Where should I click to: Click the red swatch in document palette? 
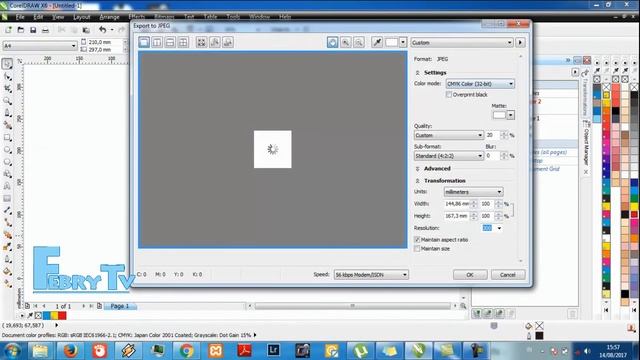point(62,316)
